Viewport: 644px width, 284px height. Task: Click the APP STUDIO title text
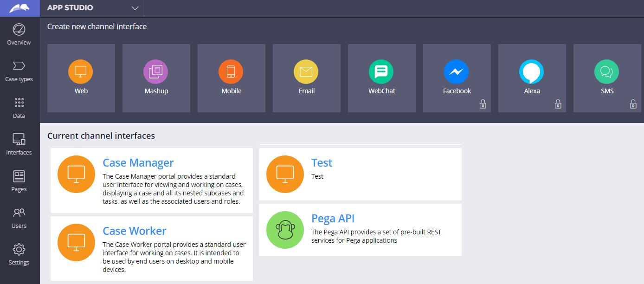(70, 8)
